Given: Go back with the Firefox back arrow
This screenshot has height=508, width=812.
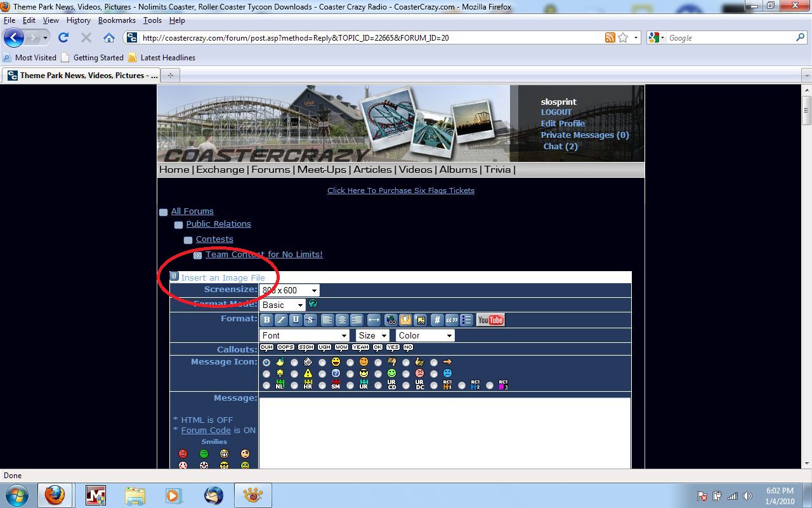Looking at the screenshot, I should [14, 37].
